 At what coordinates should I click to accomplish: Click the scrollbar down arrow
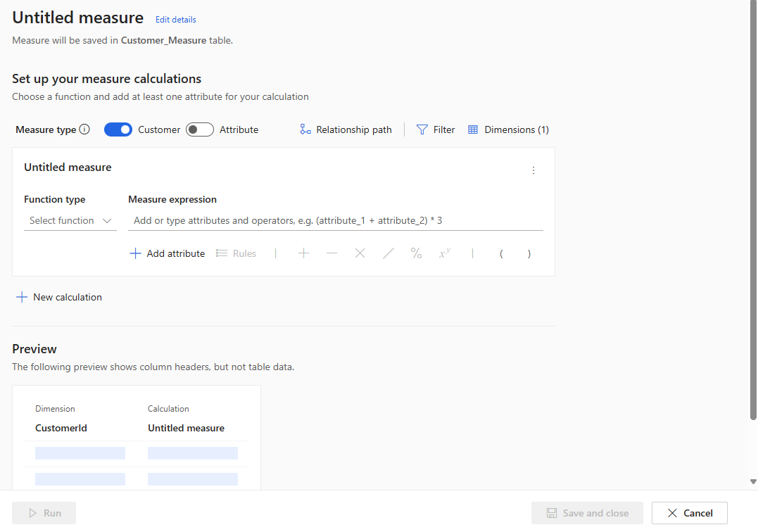pos(753,481)
